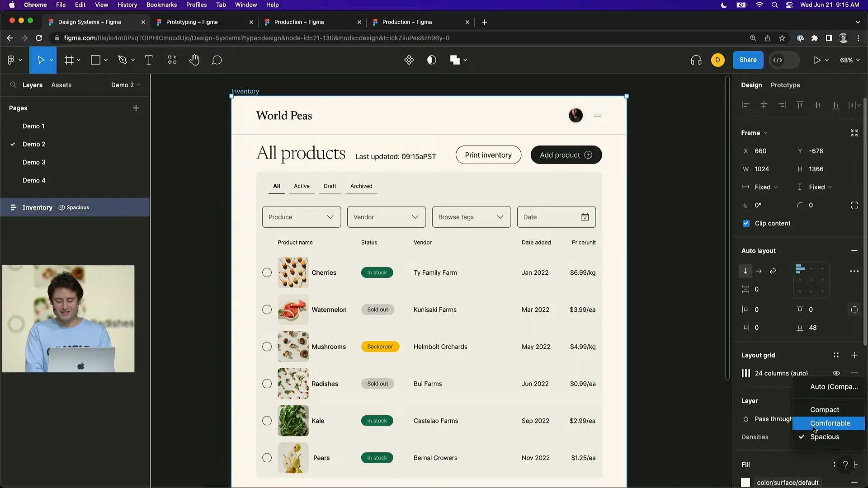The image size is (868, 488).
Task: Select the Watermelon row radio button
Action: click(x=267, y=310)
